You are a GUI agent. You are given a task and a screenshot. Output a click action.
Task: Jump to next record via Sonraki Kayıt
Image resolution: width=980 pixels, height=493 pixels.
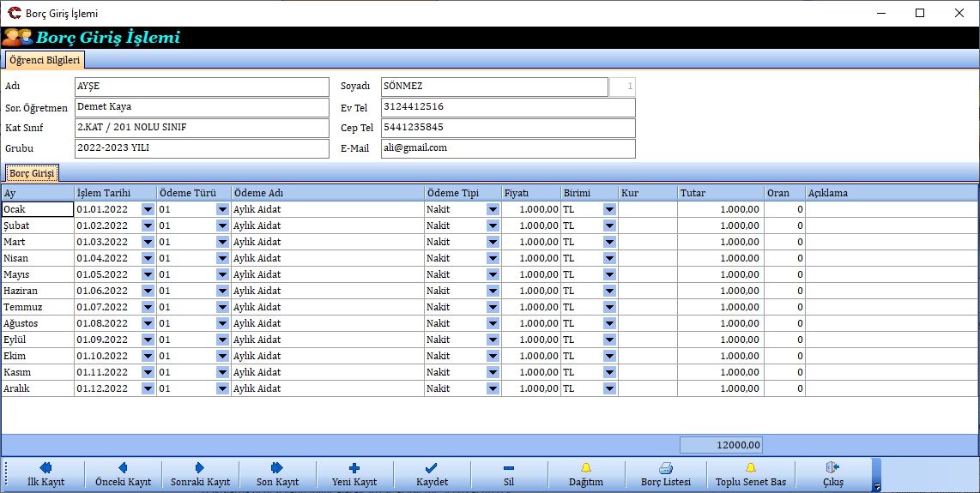click(200, 473)
